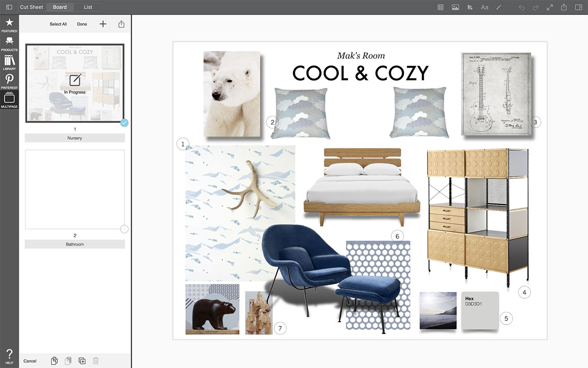This screenshot has width=588, height=368.
Task: Deselect page 1 blue checkmark
Action: (x=124, y=123)
